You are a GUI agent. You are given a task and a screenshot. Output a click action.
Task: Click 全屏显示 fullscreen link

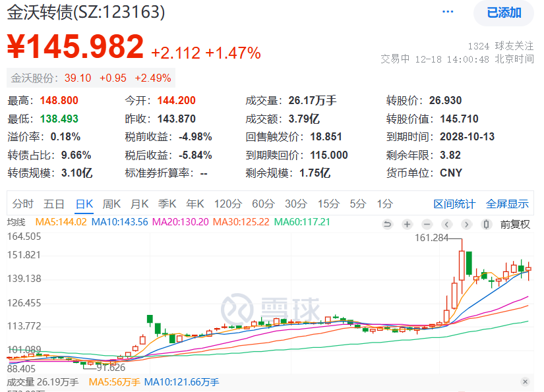(507, 204)
